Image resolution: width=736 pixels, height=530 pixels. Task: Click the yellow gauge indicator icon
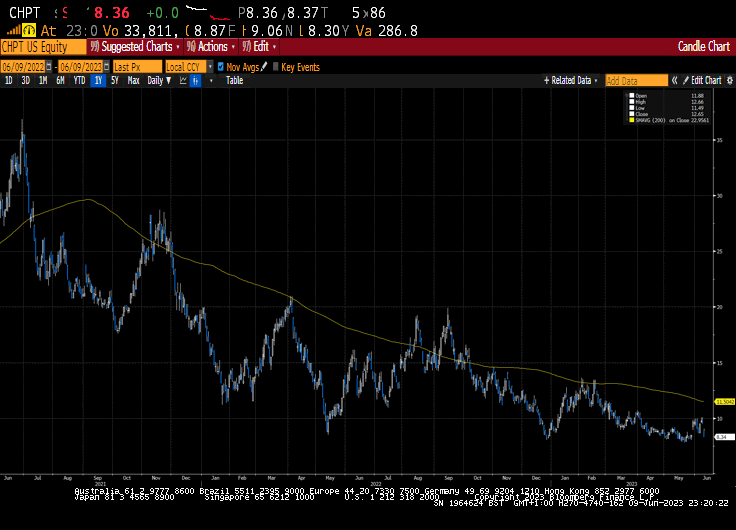coord(29,31)
